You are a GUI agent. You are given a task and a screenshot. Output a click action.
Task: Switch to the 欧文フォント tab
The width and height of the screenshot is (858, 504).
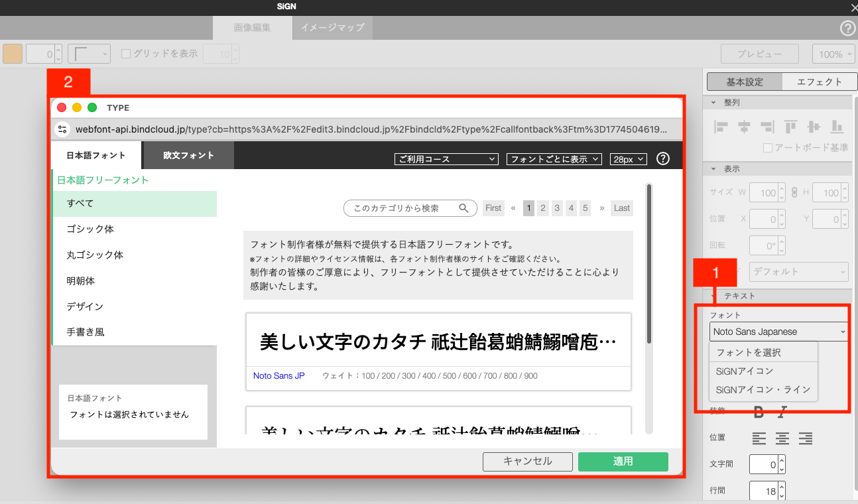coord(190,155)
